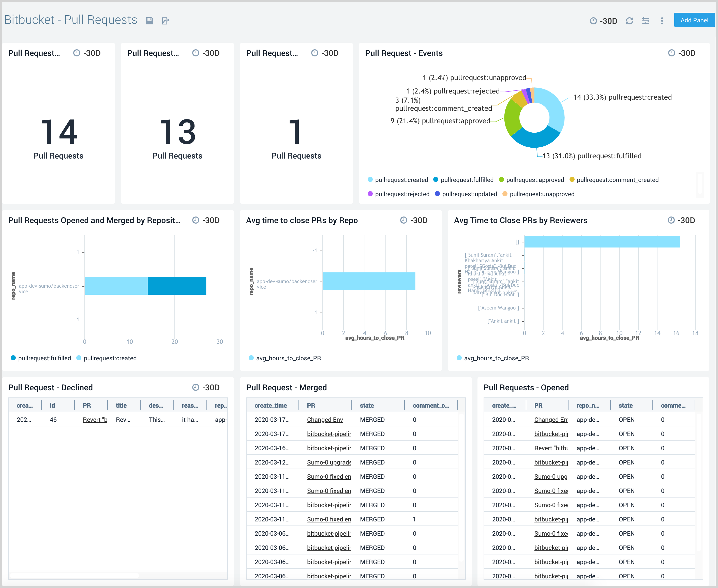Click horizontal scrollbar in Declined table
This screenshot has height=588, width=718.
(x=74, y=576)
